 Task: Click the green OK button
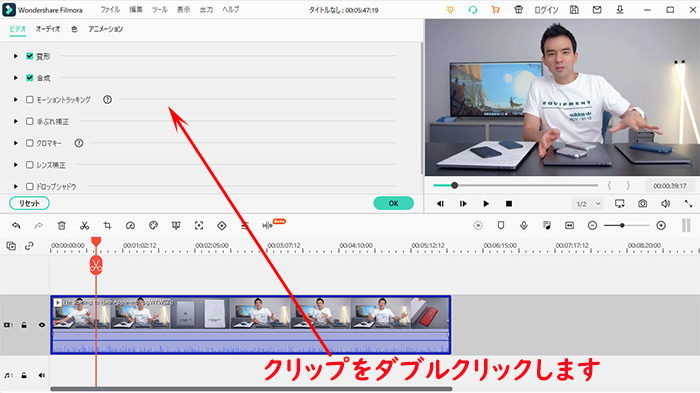[x=393, y=203]
